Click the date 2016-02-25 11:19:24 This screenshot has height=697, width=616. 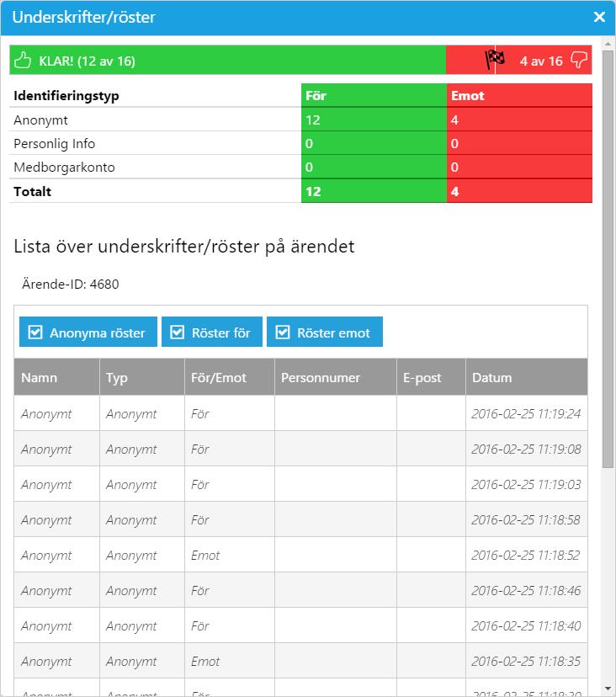tap(526, 414)
